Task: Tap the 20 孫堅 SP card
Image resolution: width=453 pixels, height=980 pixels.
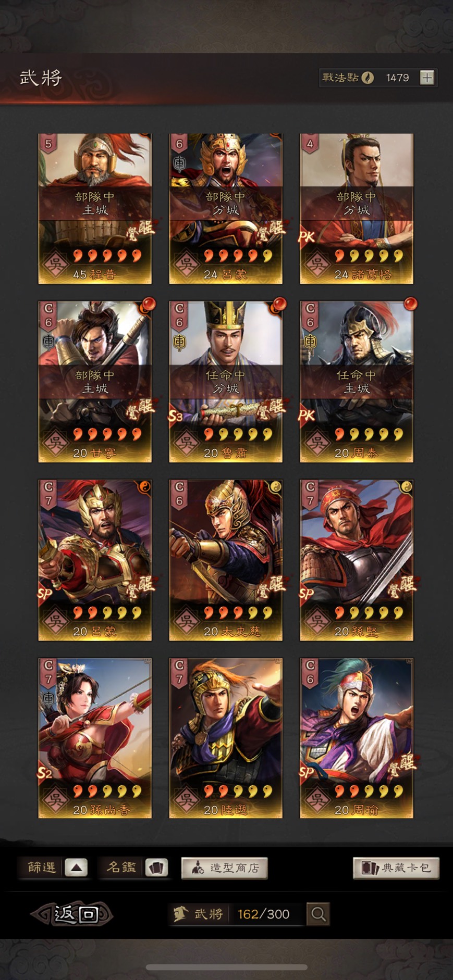Action: pyautogui.click(x=357, y=560)
